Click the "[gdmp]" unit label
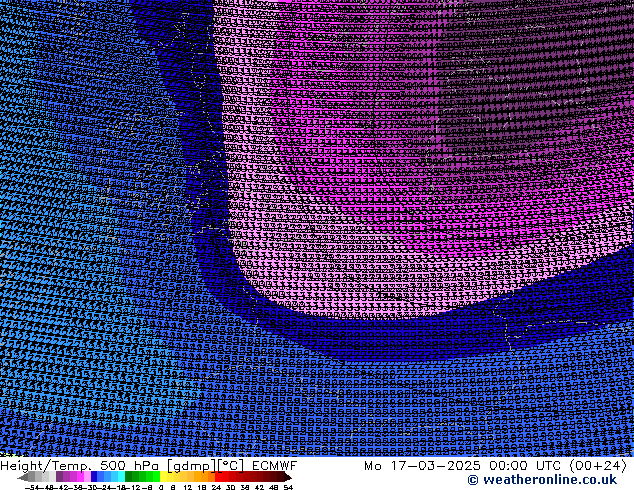This screenshot has width=634, height=490. coord(192,466)
